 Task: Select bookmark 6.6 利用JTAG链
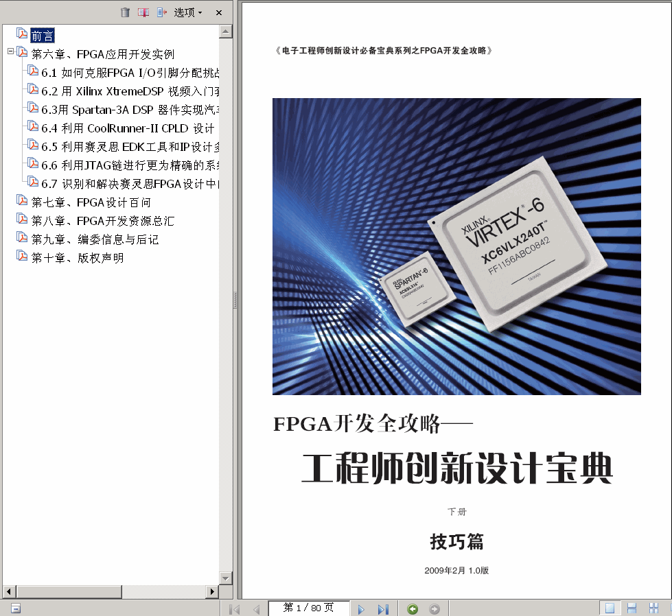130,165
